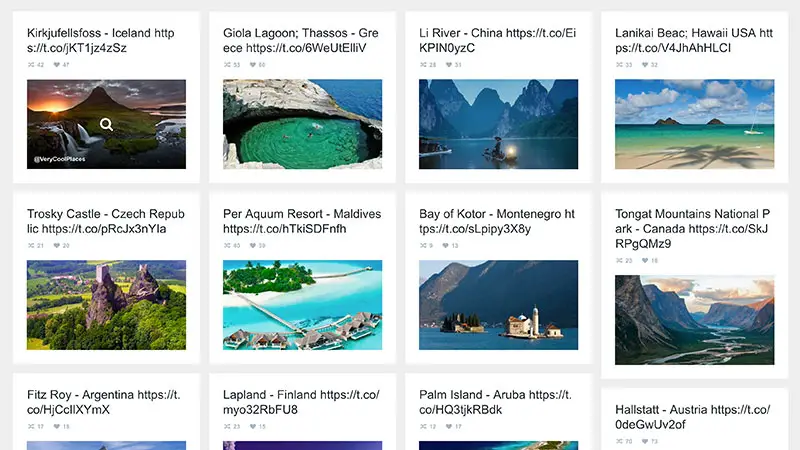
Task: Open the Trosky Castle Czech Republic link
Action: tap(105, 221)
